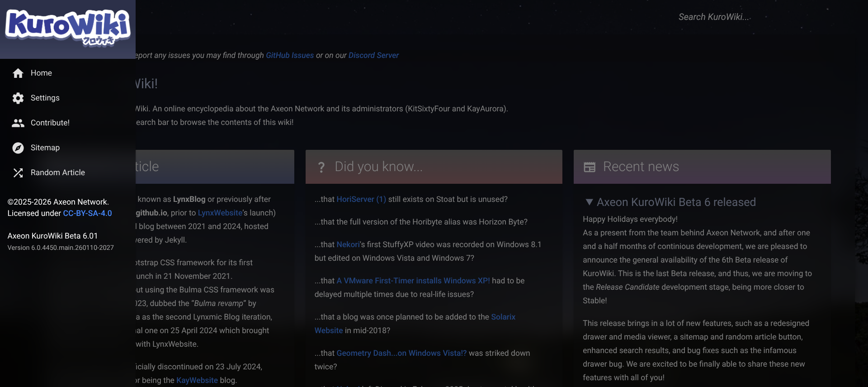Click the Did you know question mark icon
Image resolution: width=868 pixels, height=387 pixels.
point(321,167)
